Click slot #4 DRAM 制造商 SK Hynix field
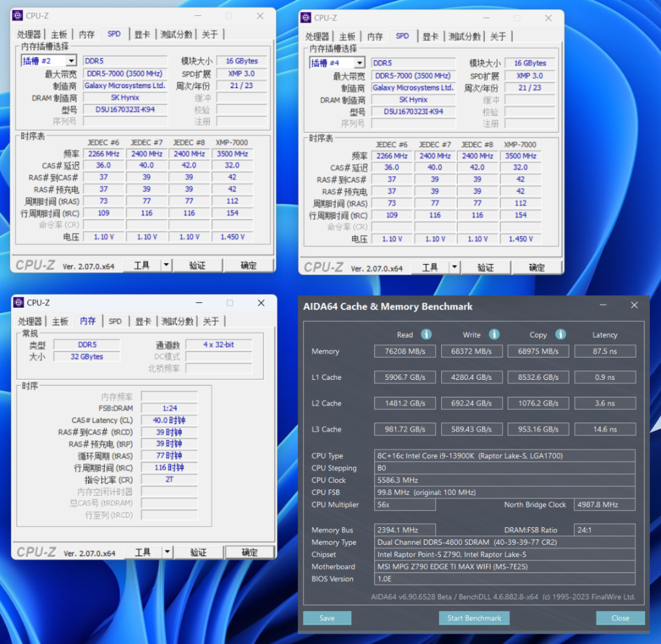The height and width of the screenshot is (644, 661). pos(413,100)
